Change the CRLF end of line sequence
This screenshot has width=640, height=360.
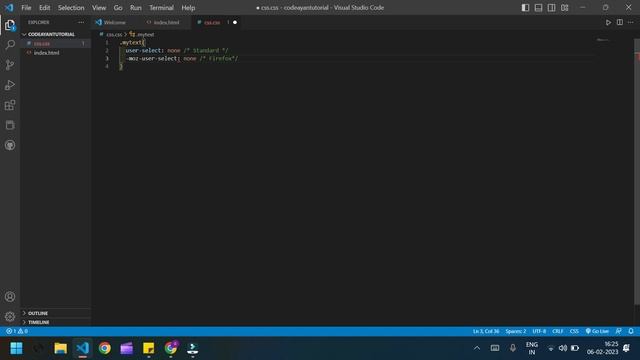point(558,331)
